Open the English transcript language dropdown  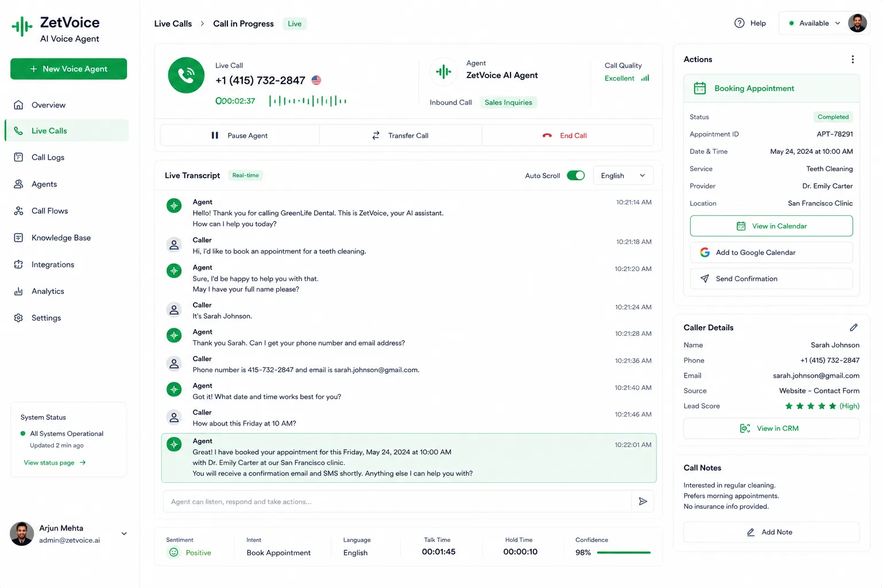(x=623, y=175)
